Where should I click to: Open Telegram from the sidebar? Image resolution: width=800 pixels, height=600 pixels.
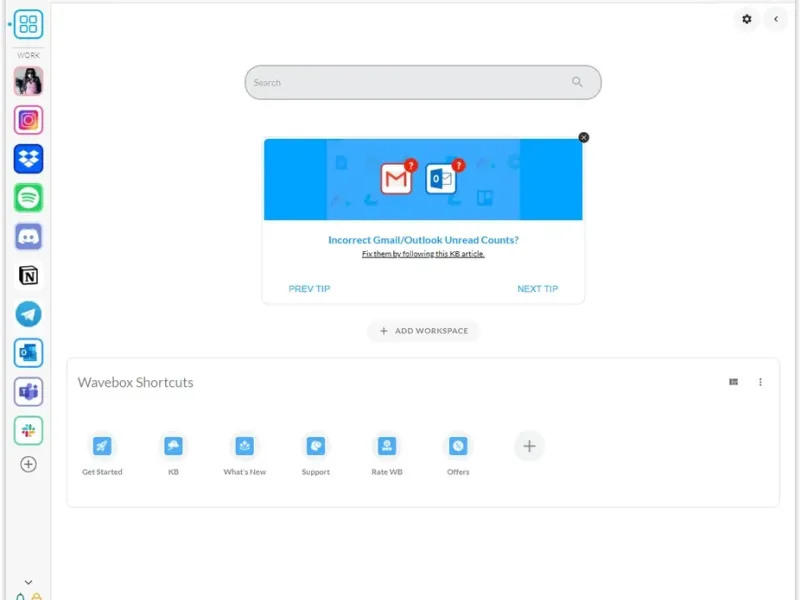pos(28,314)
